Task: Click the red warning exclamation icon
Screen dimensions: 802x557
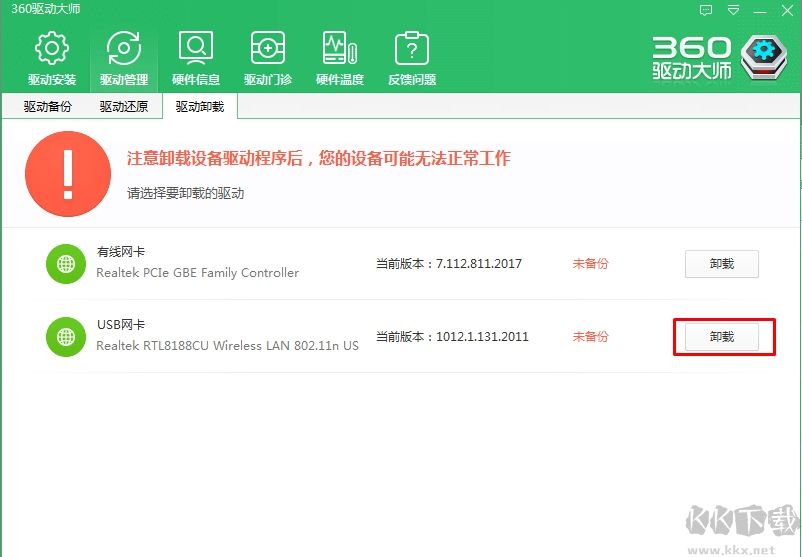Action: click(68, 174)
